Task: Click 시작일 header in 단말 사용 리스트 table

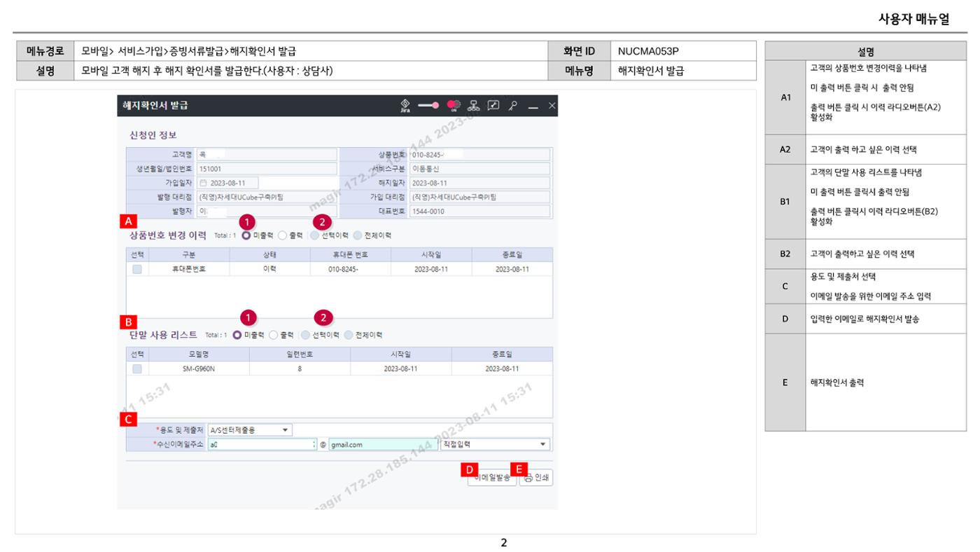Action: coord(401,354)
